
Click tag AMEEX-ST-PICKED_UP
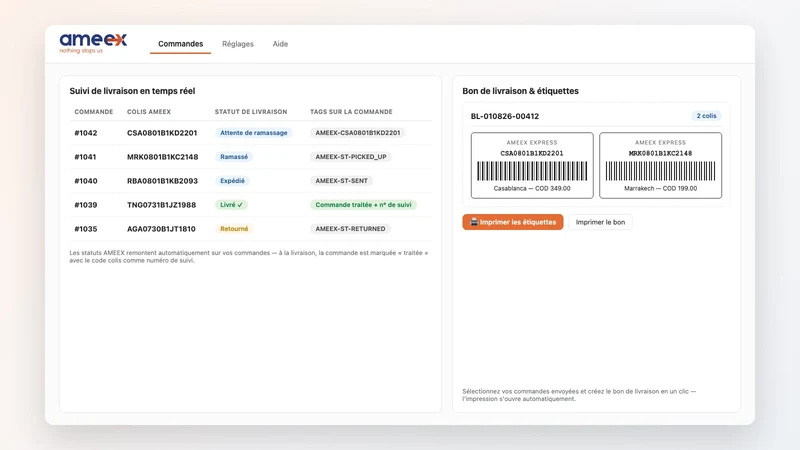click(351, 157)
